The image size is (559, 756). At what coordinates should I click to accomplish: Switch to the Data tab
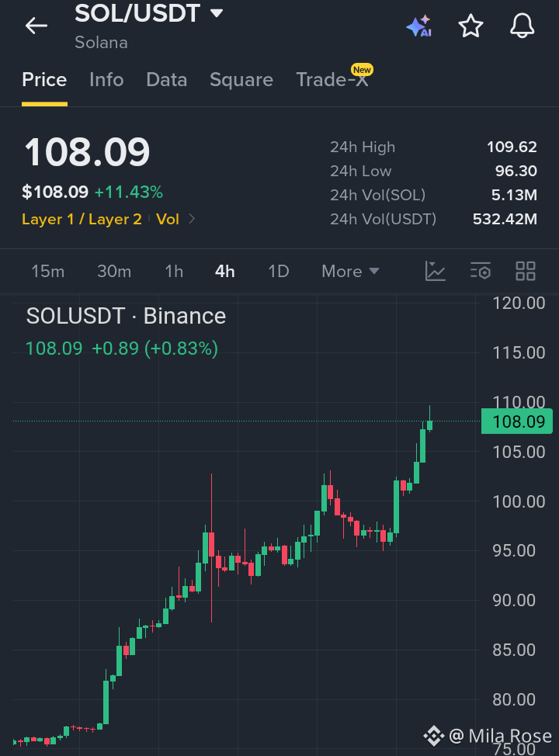[x=166, y=79]
